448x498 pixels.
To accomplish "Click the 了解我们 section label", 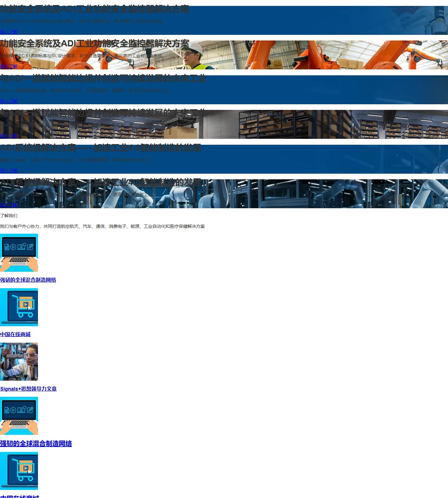I will 9,216.
